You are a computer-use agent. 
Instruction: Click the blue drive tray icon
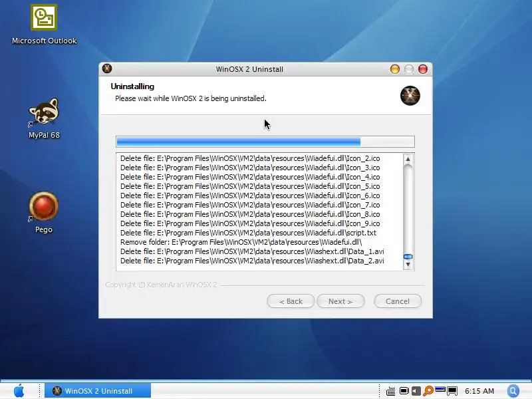tap(440, 389)
